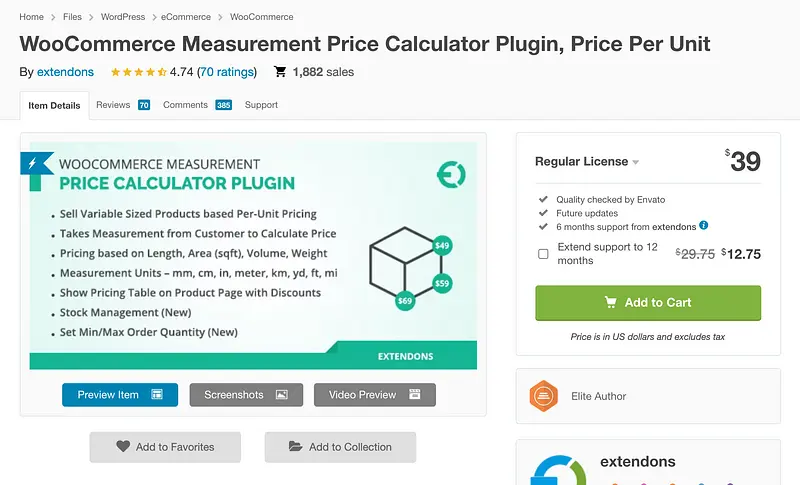Click the shopping cart sales icon
Image resolution: width=800 pixels, height=485 pixels.
(280, 72)
